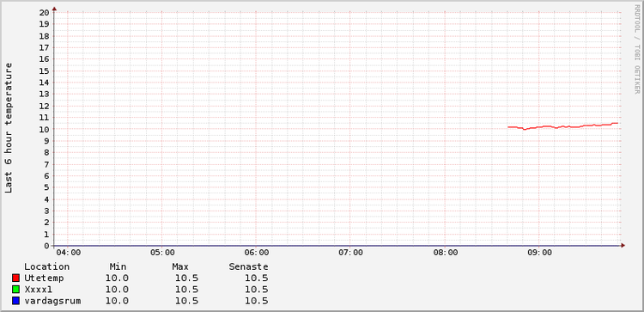Click the green Xxxx1 legend swatch
The width and height of the screenshot is (644, 312).
tap(16, 290)
